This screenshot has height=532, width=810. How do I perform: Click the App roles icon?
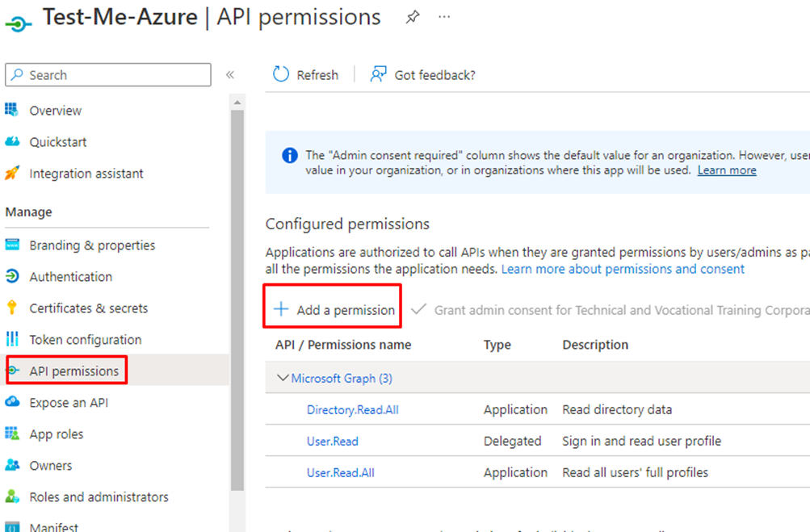[x=12, y=434]
